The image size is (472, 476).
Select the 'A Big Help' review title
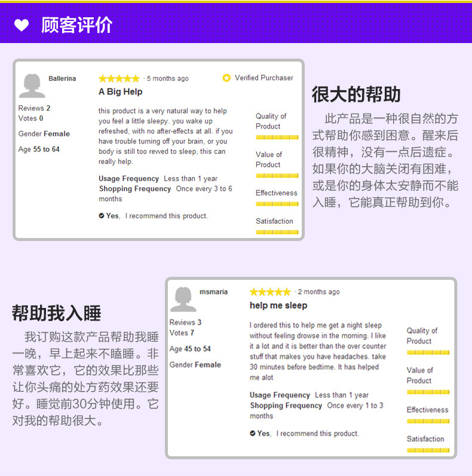(120, 92)
